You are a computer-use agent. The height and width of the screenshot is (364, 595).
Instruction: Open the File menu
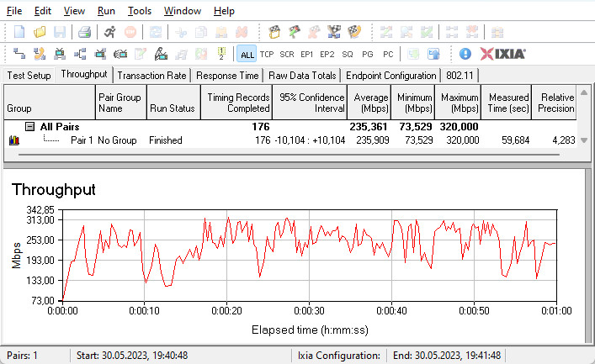14,11
